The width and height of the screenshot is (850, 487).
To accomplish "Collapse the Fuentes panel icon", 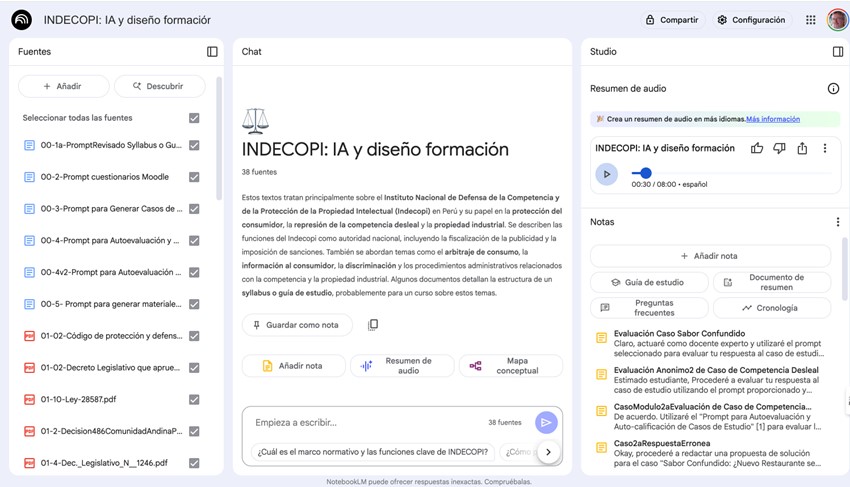I will [212, 52].
